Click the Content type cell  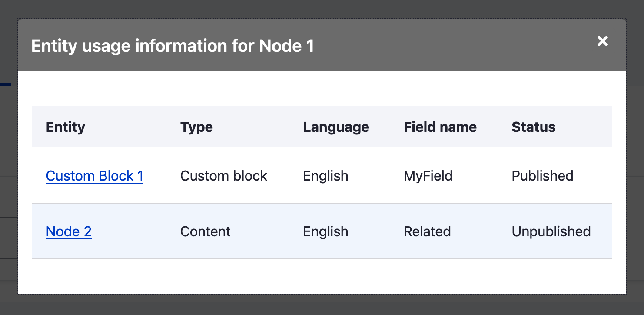click(205, 231)
